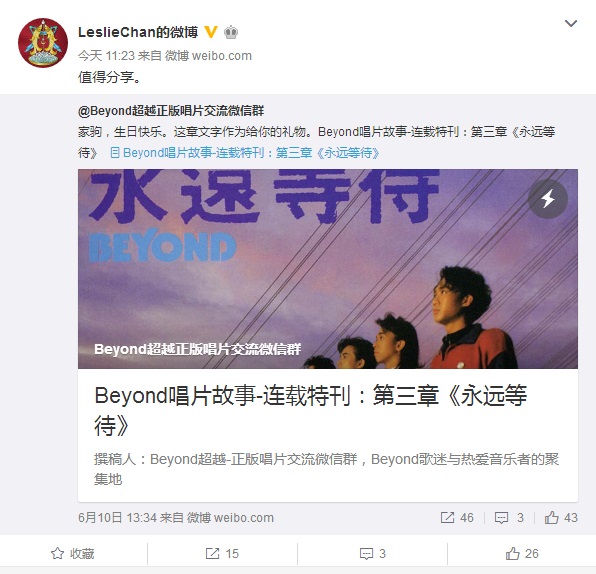This screenshot has width=596, height=574.
Task: Click the original post comment icon
Action: point(509,517)
